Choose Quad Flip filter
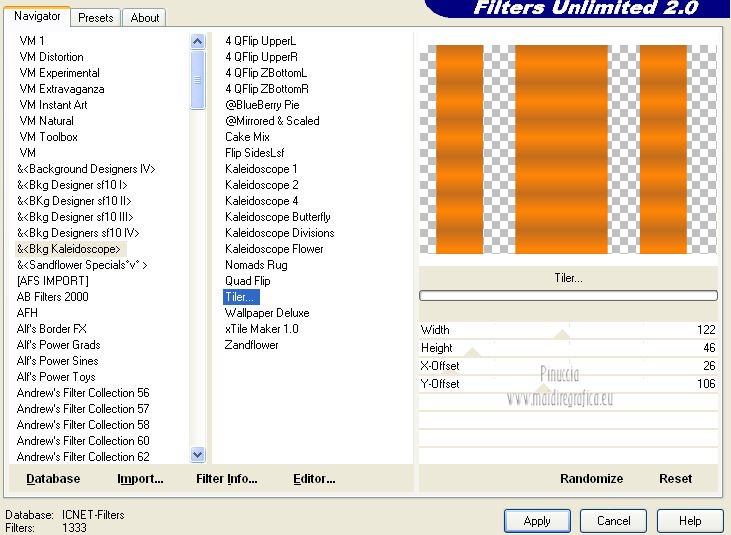The height and width of the screenshot is (535, 731). click(248, 281)
